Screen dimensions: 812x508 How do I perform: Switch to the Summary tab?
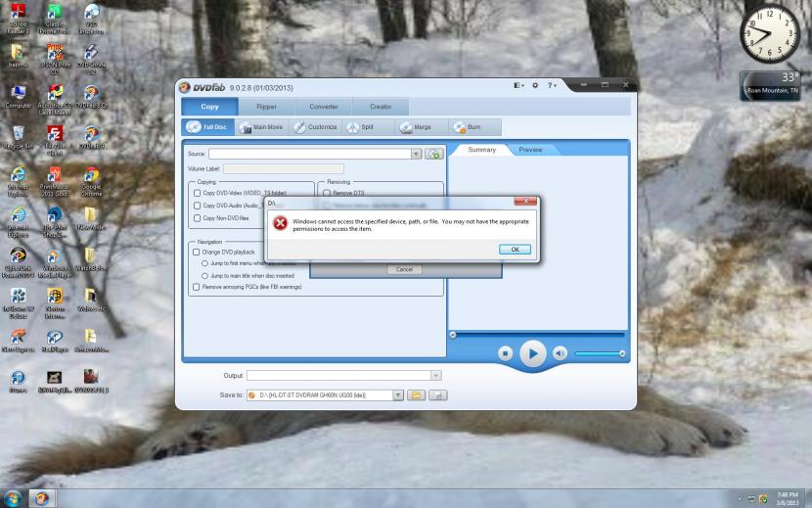click(x=481, y=150)
